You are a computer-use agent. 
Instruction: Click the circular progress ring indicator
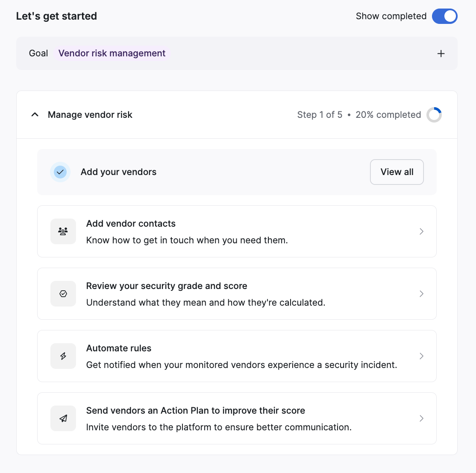[x=434, y=115]
